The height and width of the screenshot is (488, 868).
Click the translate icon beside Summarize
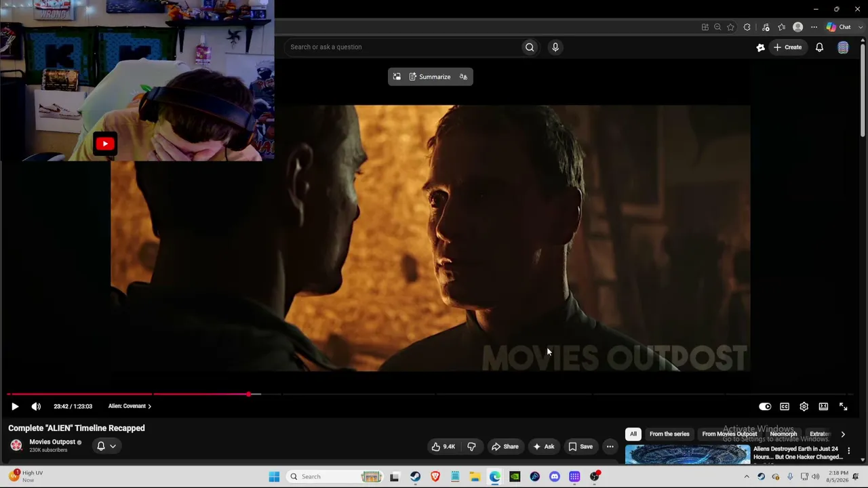pos(463,77)
